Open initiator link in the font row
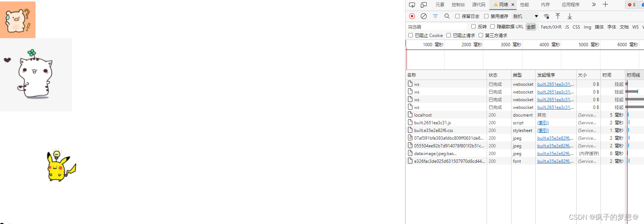 [x=555, y=161]
